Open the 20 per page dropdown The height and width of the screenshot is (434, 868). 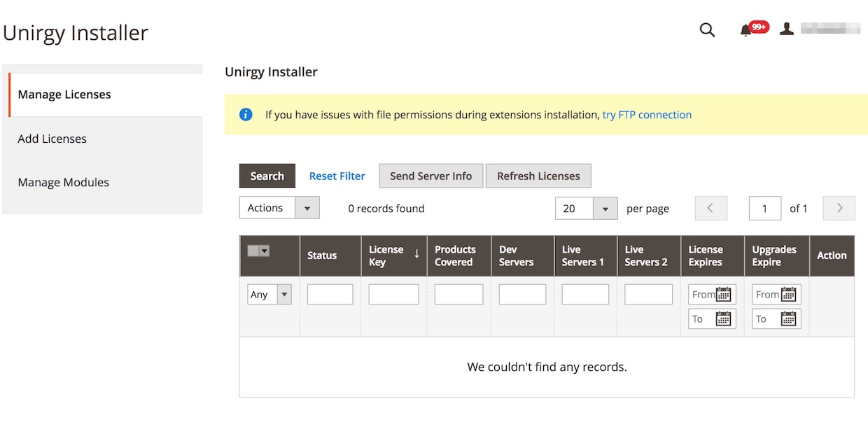(x=586, y=208)
